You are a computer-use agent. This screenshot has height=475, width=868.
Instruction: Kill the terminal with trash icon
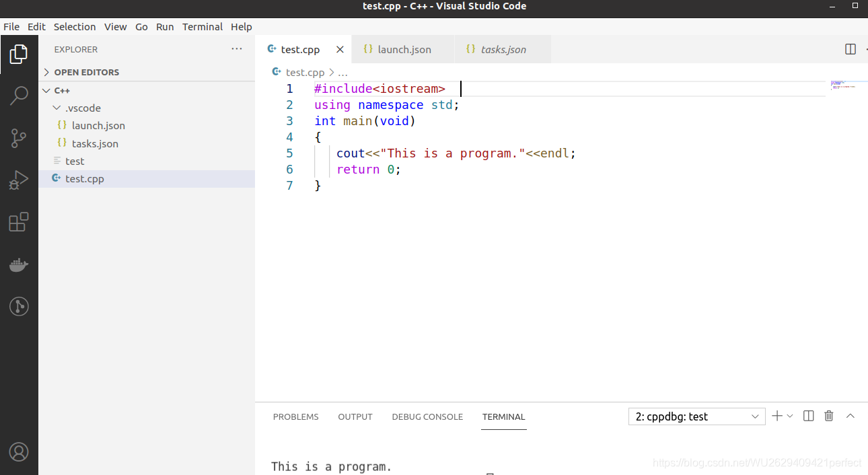coord(829,416)
